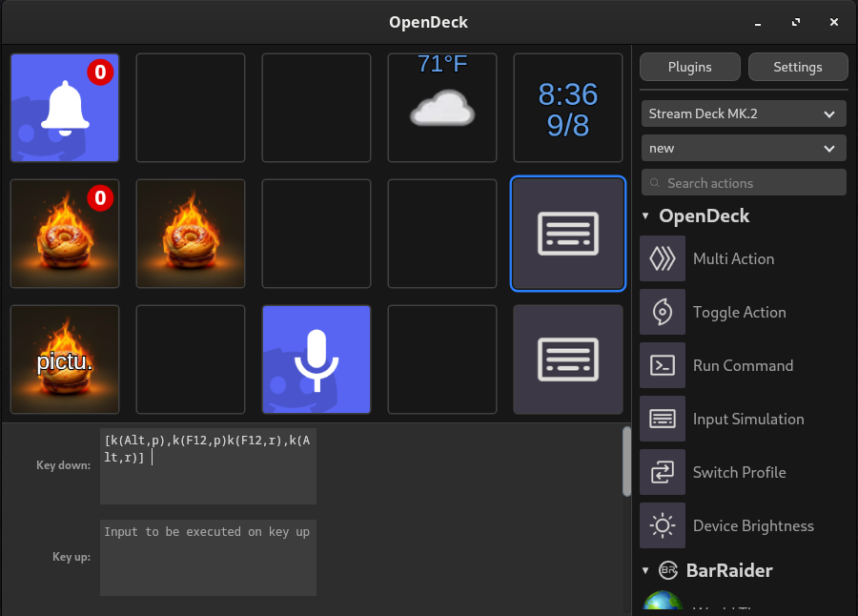Open the Settings panel

tap(798, 67)
